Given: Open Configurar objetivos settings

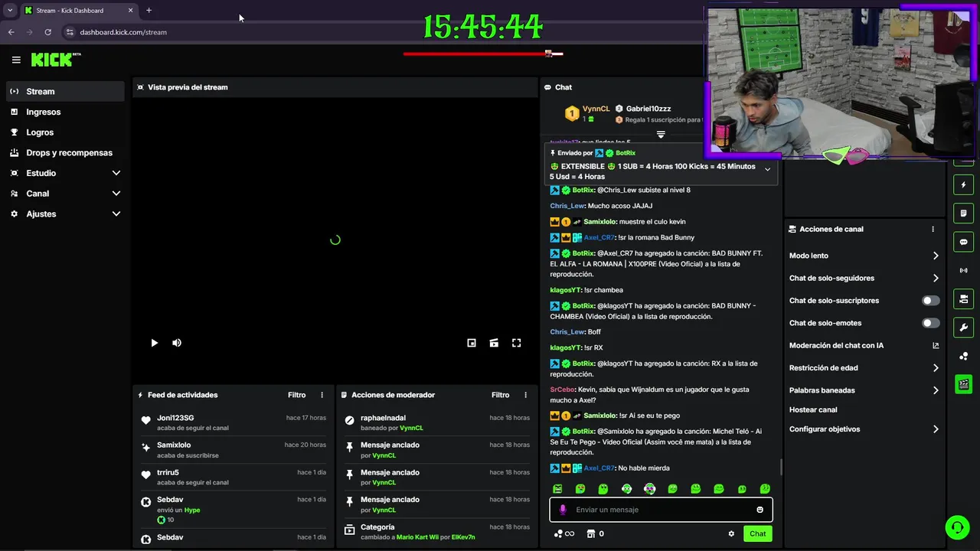Looking at the screenshot, I should pos(864,429).
